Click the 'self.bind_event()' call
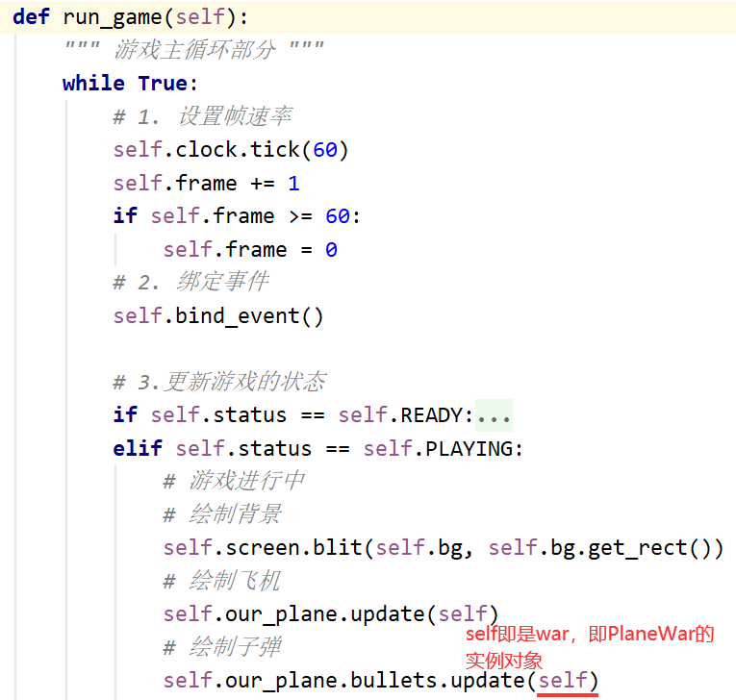The width and height of the screenshot is (736, 700). 218,316
